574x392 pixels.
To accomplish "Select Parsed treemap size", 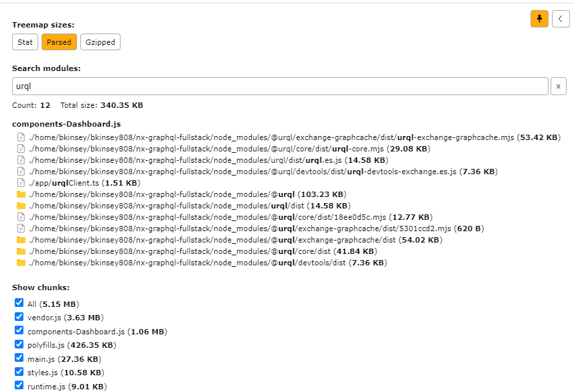I will pyautogui.click(x=59, y=42).
